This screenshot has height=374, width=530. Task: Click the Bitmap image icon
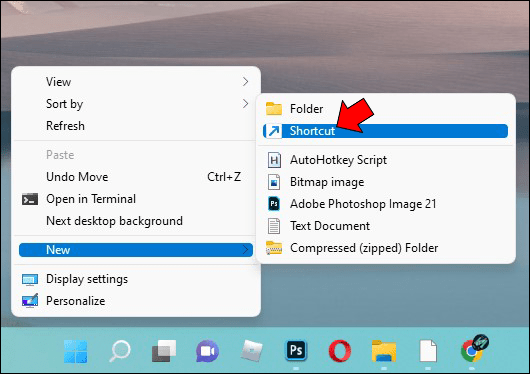[274, 182]
